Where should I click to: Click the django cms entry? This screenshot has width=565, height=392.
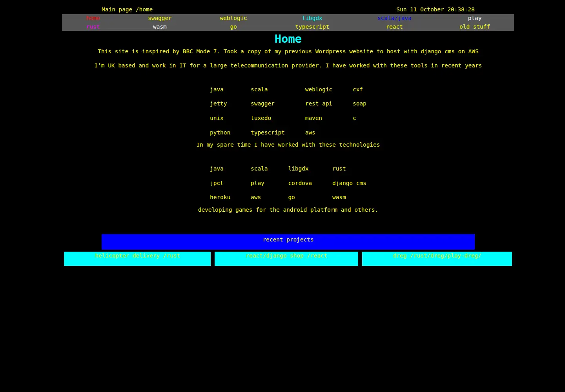click(x=349, y=183)
